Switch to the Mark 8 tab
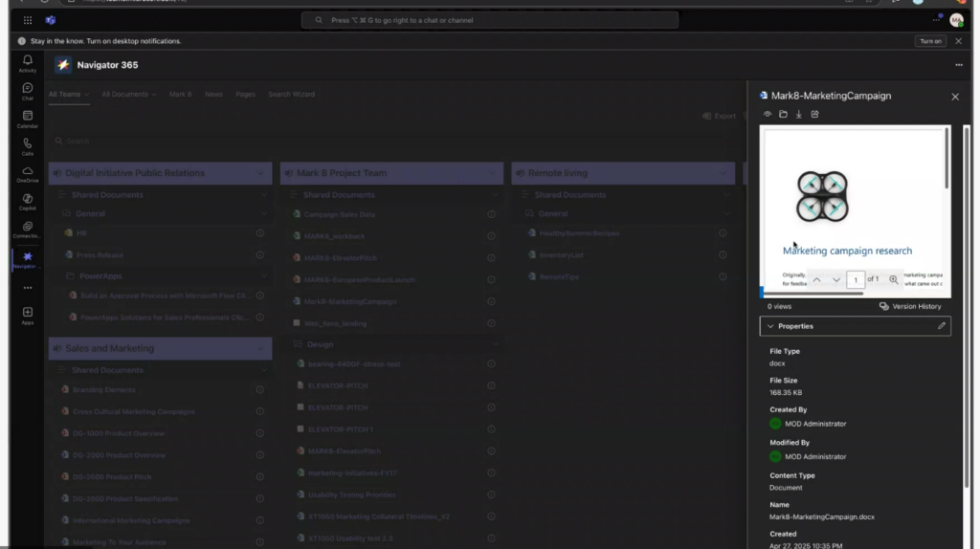Viewport: 980px width, 549px height. tap(180, 95)
